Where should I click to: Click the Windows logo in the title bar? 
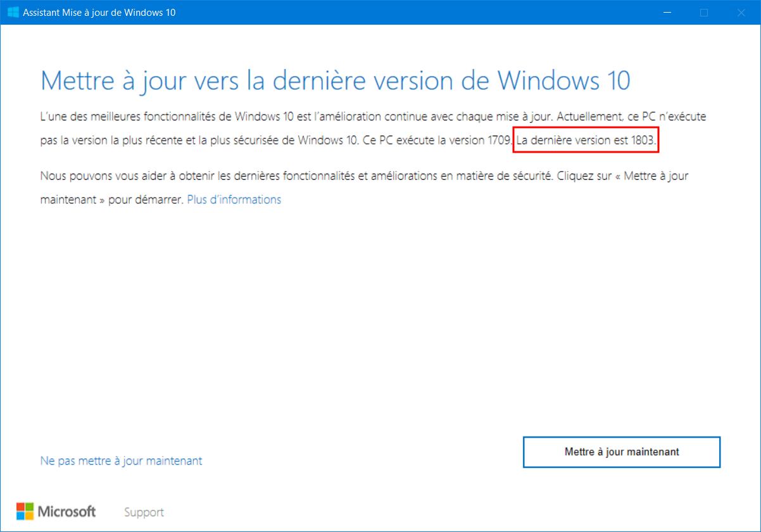click(13, 12)
